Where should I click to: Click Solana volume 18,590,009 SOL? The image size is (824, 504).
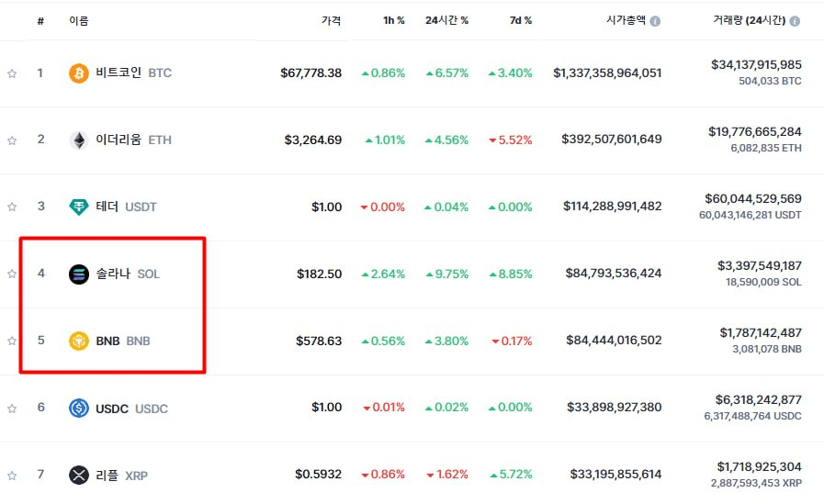point(763,283)
